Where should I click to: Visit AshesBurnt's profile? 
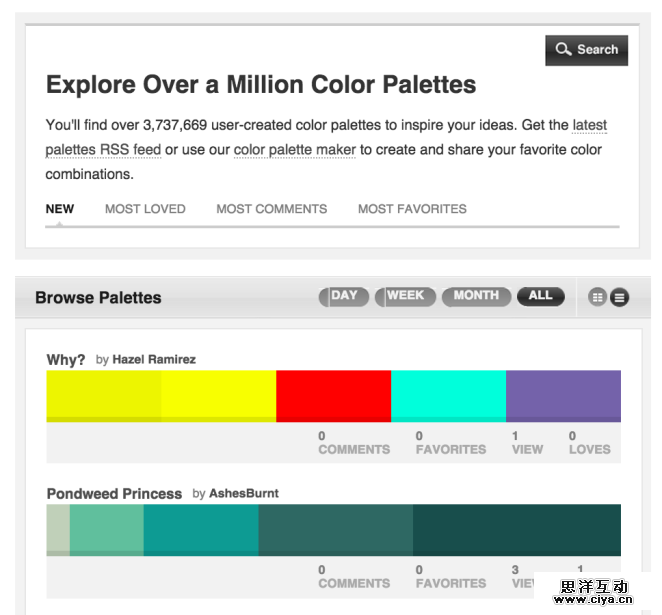coord(244,494)
